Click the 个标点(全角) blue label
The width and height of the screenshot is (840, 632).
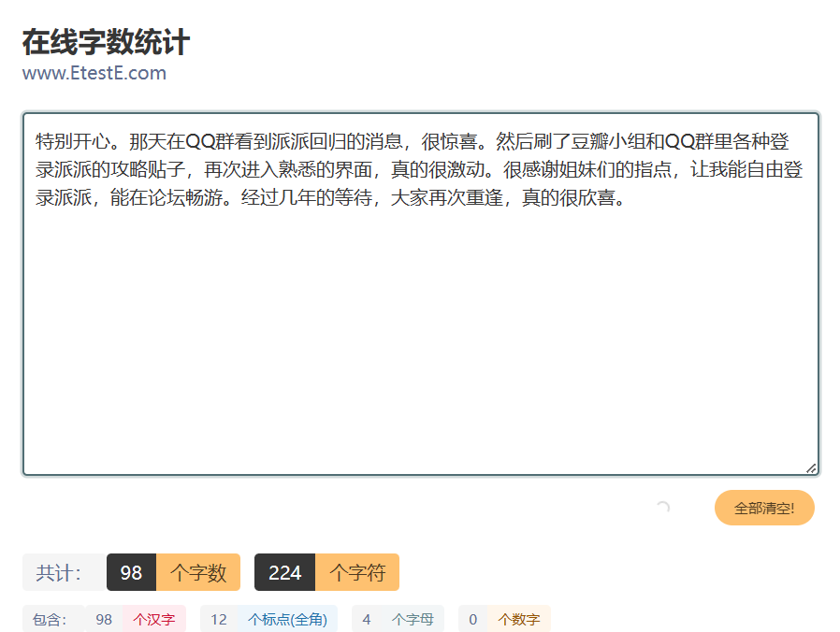click(x=288, y=619)
